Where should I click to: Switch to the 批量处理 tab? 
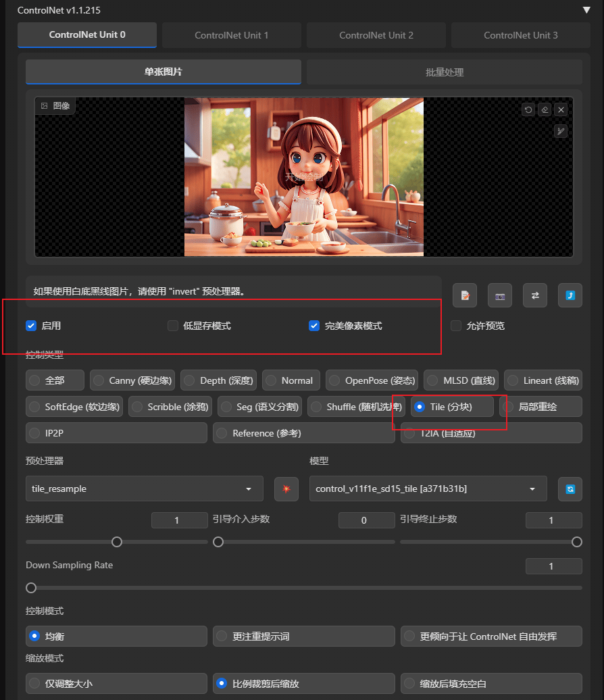[x=445, y=72]
